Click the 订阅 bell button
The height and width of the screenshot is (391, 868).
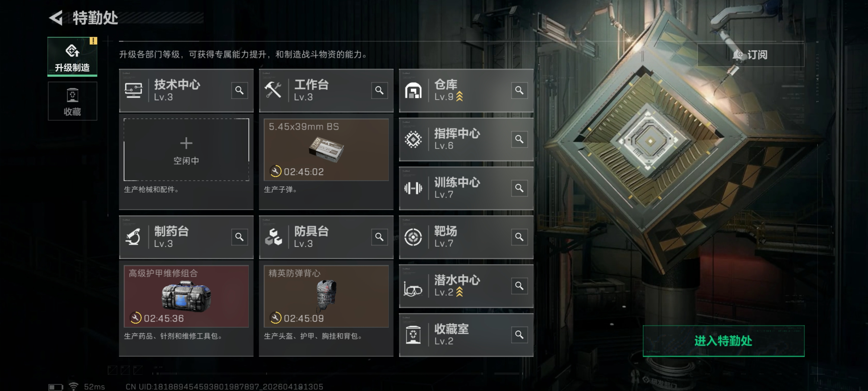pyautogui.click(x=750, y=55)
